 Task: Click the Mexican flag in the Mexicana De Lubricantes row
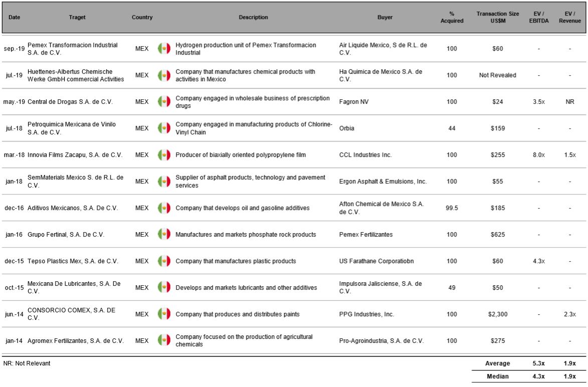click(164, 288)
